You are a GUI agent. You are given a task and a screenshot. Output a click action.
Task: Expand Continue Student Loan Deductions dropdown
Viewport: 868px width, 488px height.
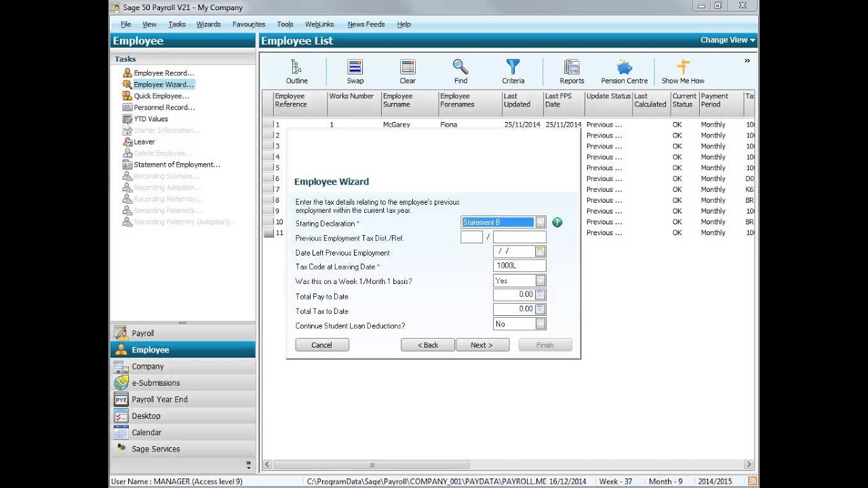[x=540, y=324]
